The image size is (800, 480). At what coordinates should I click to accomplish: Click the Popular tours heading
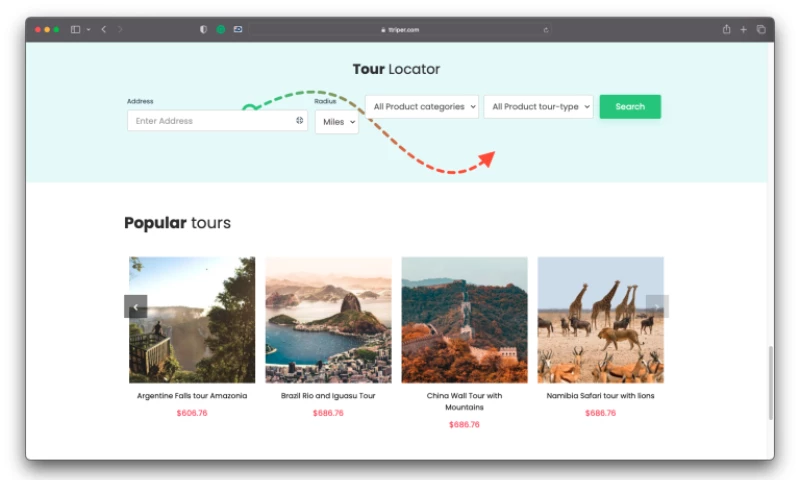click(178, 223)
